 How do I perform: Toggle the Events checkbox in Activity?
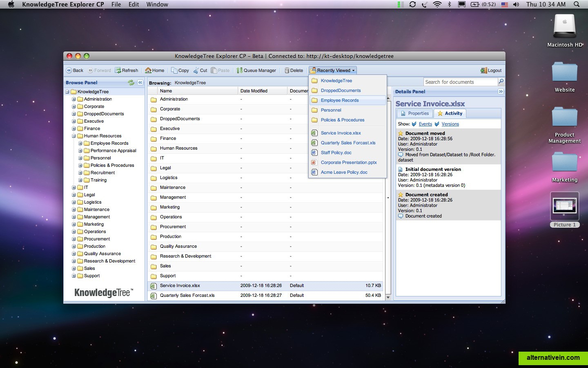pyautogui.click(x=414, y=124)
